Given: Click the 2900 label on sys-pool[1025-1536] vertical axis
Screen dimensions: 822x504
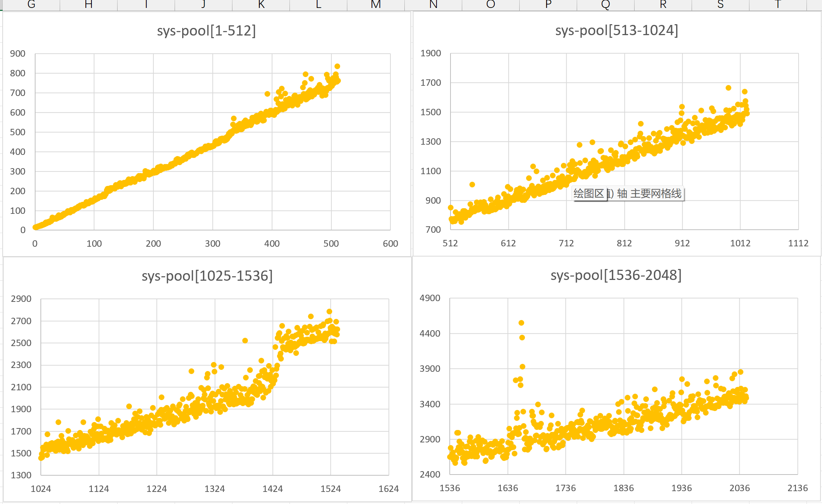Looking at the screenshot, I should click(x=21, y=299).
